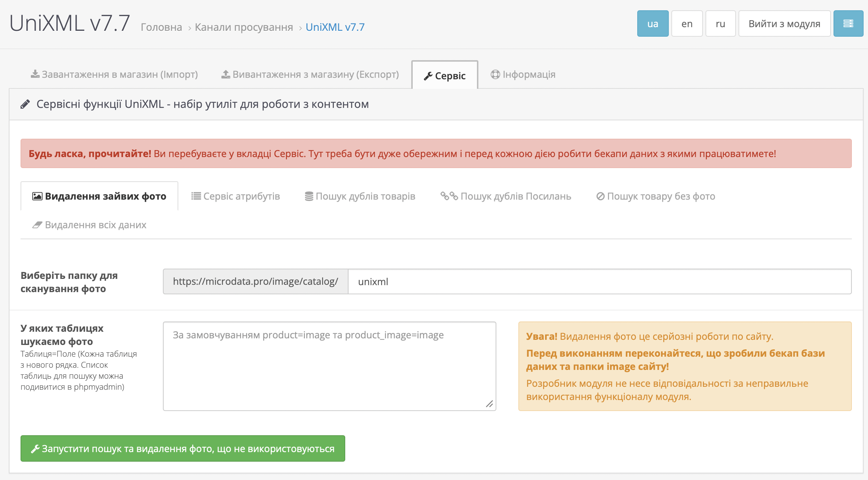
Task: Switch language to ua
Action: 653,24
